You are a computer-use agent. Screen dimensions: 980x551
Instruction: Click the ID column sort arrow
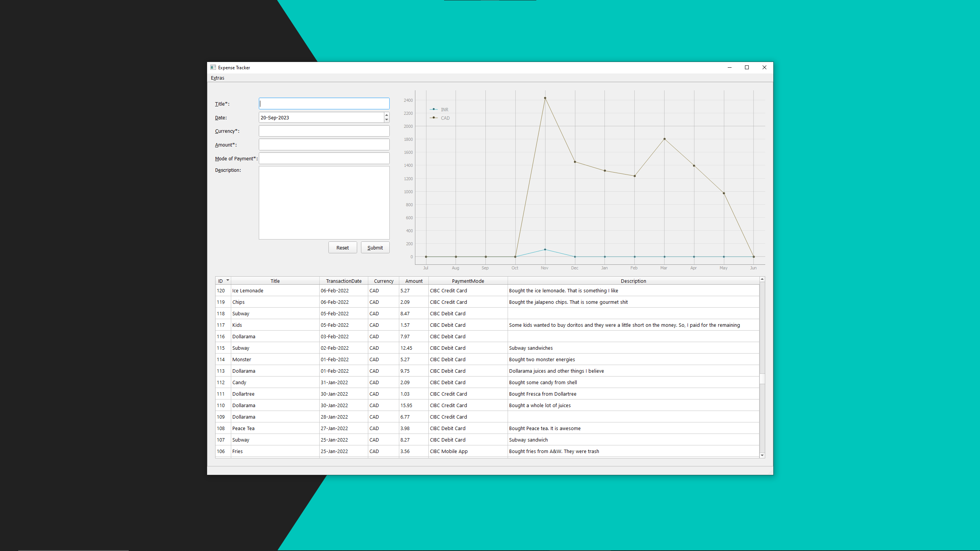[228, 280]
